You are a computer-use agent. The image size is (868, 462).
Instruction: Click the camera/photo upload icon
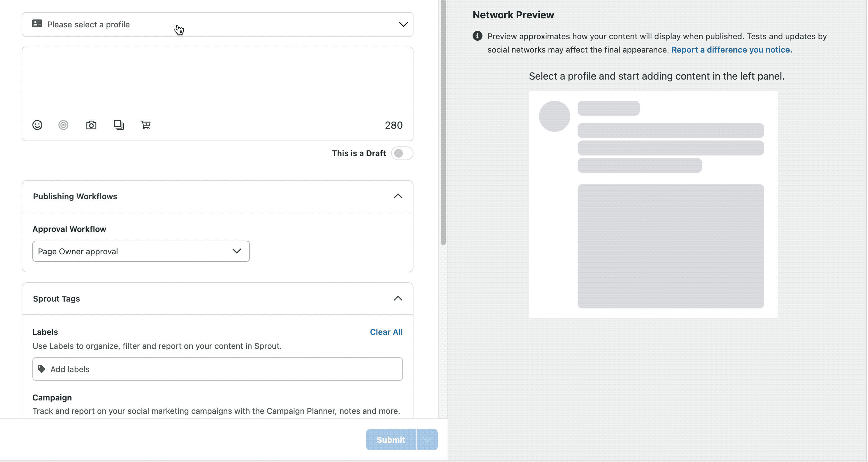pos(91,125)
